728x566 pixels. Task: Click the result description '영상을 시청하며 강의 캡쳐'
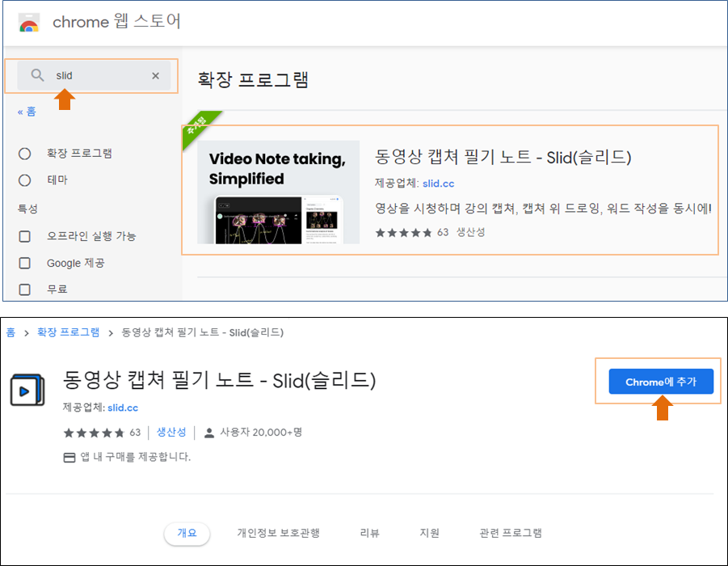click(543, 208)
